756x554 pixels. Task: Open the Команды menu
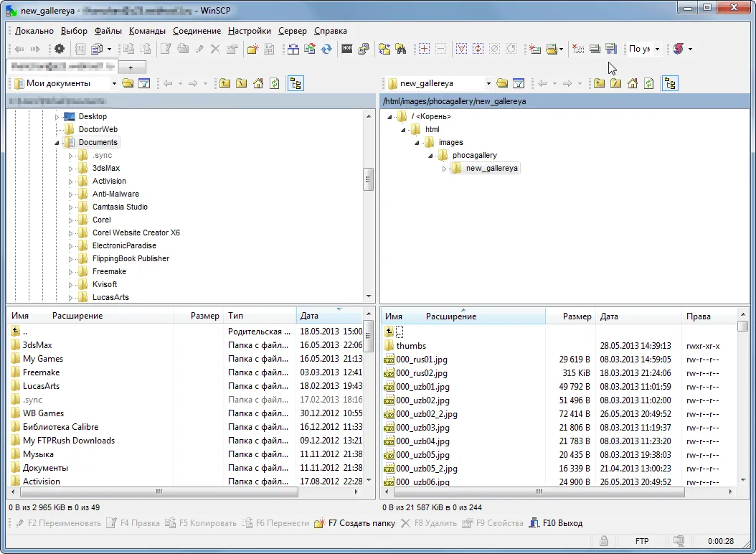point(147,31)
